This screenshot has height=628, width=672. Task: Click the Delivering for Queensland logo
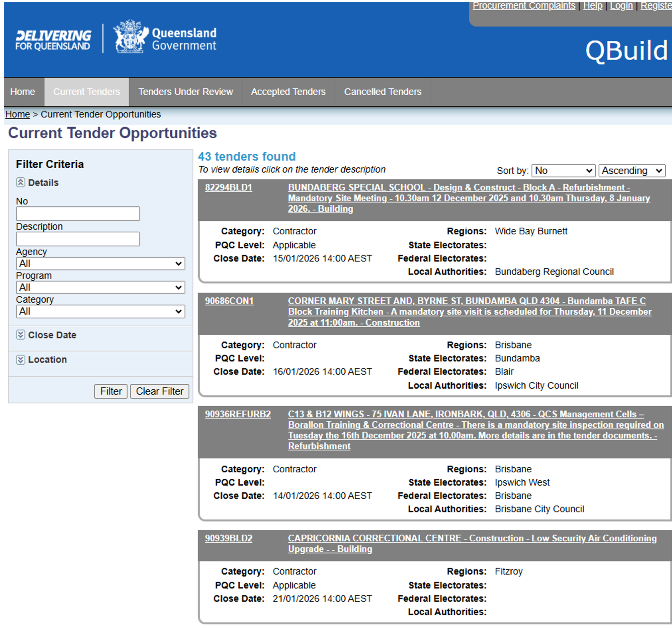[x=53, y=40]
